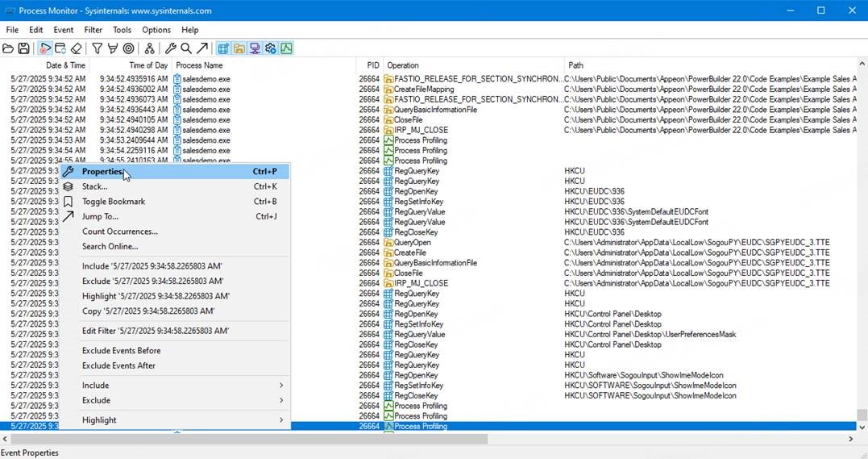Viewport: 868px width, 459px height.
Task: Choose Copy '5/27/2025 9:34:58.2265803 AM'
Action: click(x=174, y=311)
